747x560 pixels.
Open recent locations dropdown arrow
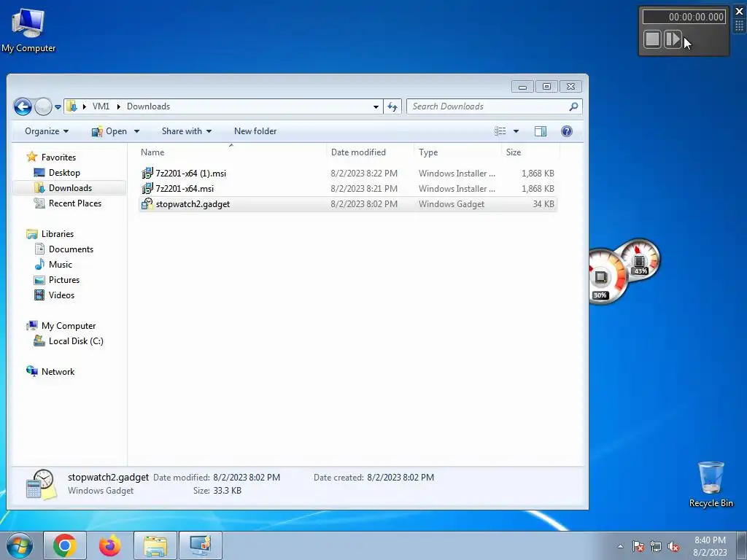pyautogui.click(x=58, y=107)
